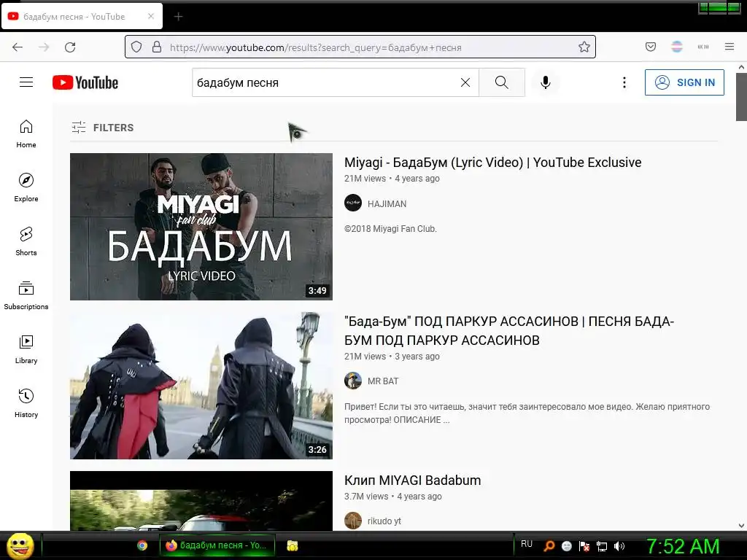This screenshot has height=560, width=747.
Task: Switch the RU keyboard language indicator
Action: (x=527, y=544)
